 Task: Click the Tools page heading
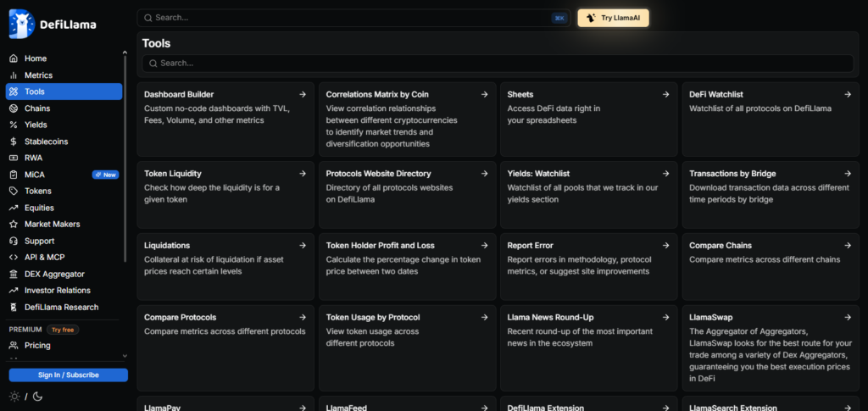[156, 44]
